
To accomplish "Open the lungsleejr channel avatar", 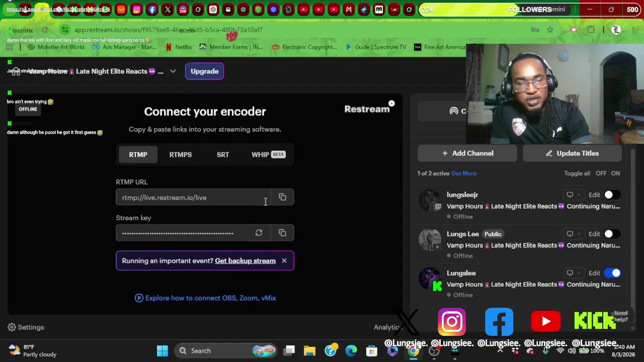I will point(430,200).
